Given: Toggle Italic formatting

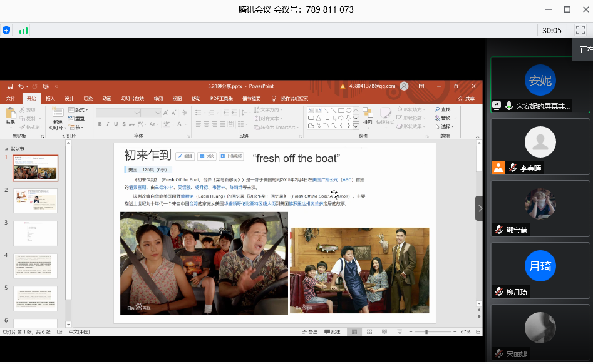Looking at the screenshot, I should coord(108,124).
